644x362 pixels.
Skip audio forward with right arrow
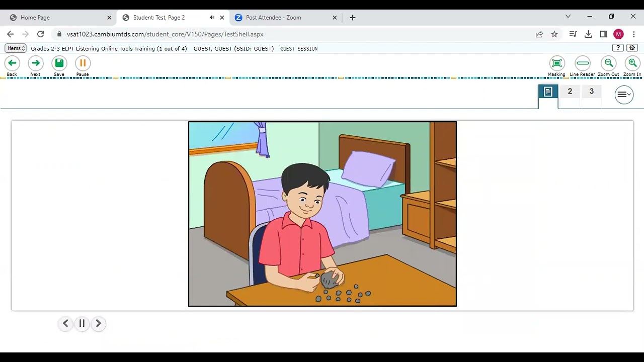[x=99, y=323]
